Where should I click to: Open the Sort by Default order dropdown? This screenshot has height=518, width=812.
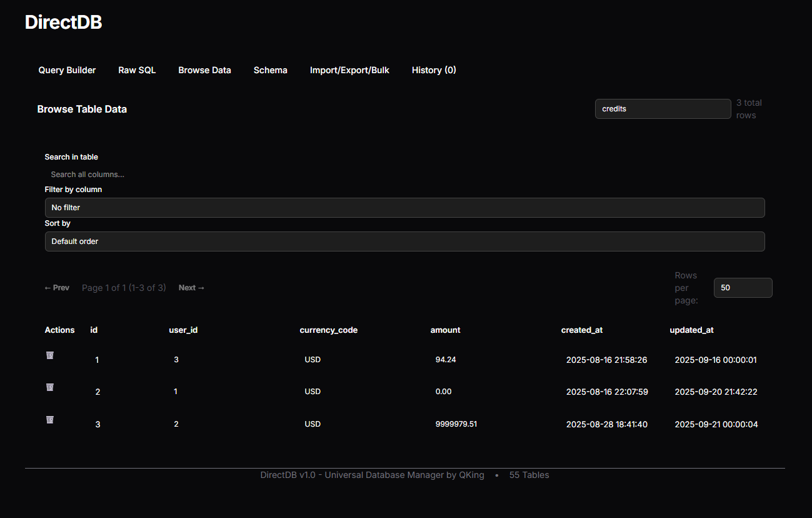(x=404, y=241)
